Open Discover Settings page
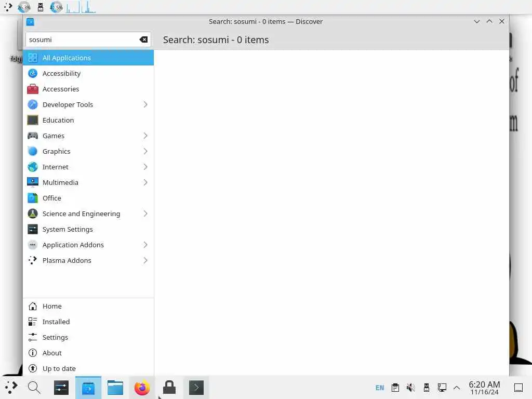This screenshot has width=532, height=399. tap(88, 337)
